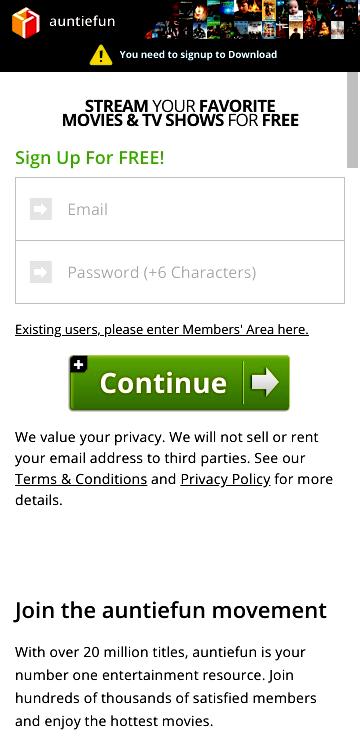
Task: Click the 'Join the auntiefun movement' heading
Action: click(x=170, y=610)
